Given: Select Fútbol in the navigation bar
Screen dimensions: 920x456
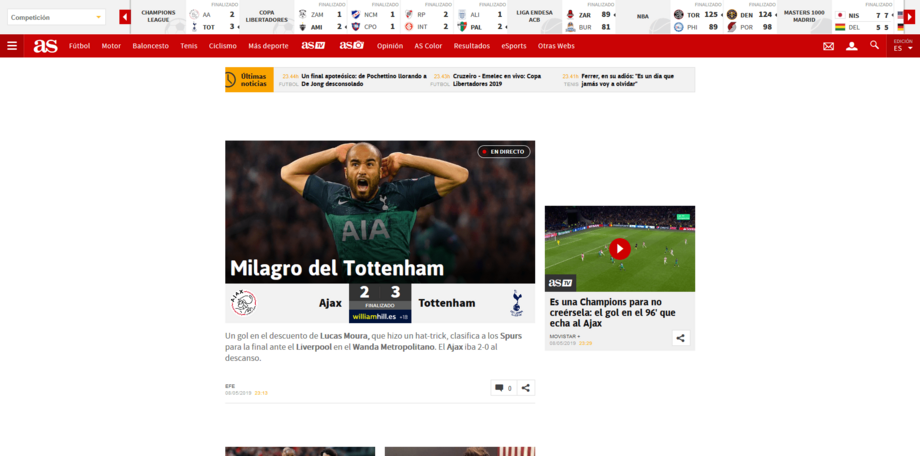Looking at the screenshot, I should click(x=79, y=46).
